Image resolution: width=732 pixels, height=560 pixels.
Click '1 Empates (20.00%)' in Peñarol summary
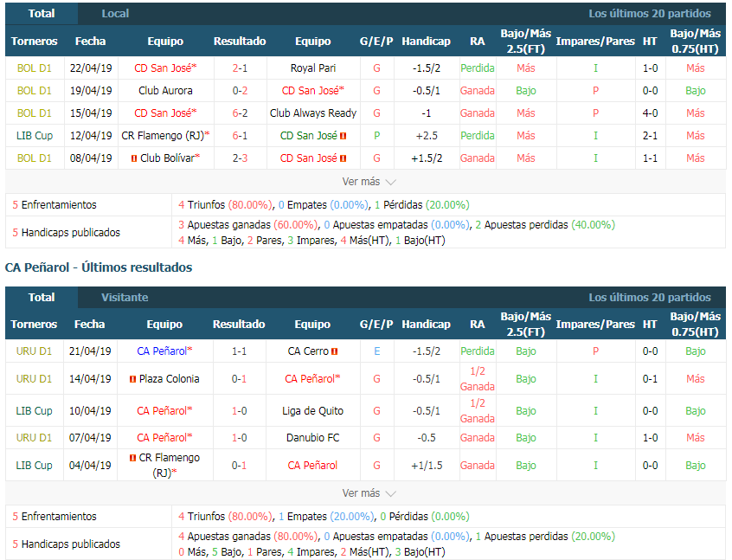pyautogui.click(x=326, y=517)
